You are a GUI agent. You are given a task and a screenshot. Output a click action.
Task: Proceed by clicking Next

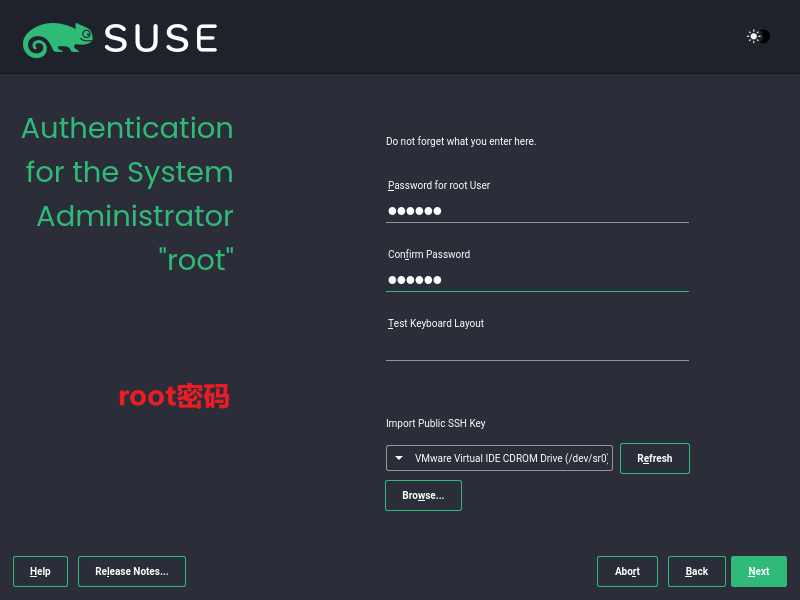[x=759, y=571]
